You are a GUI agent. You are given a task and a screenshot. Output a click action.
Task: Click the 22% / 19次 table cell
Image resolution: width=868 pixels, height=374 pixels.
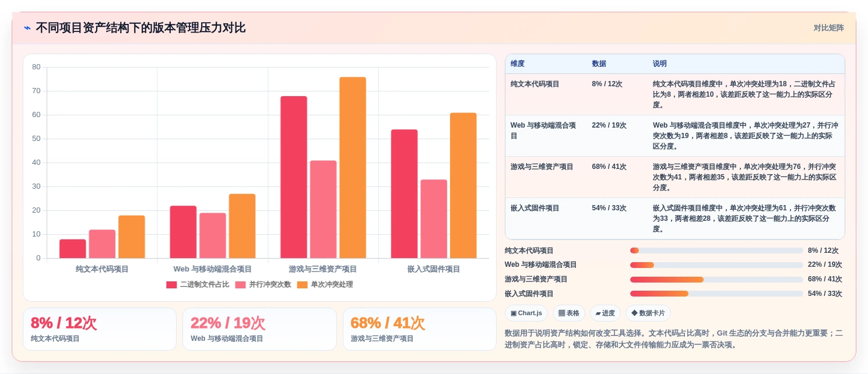(609, 125)
